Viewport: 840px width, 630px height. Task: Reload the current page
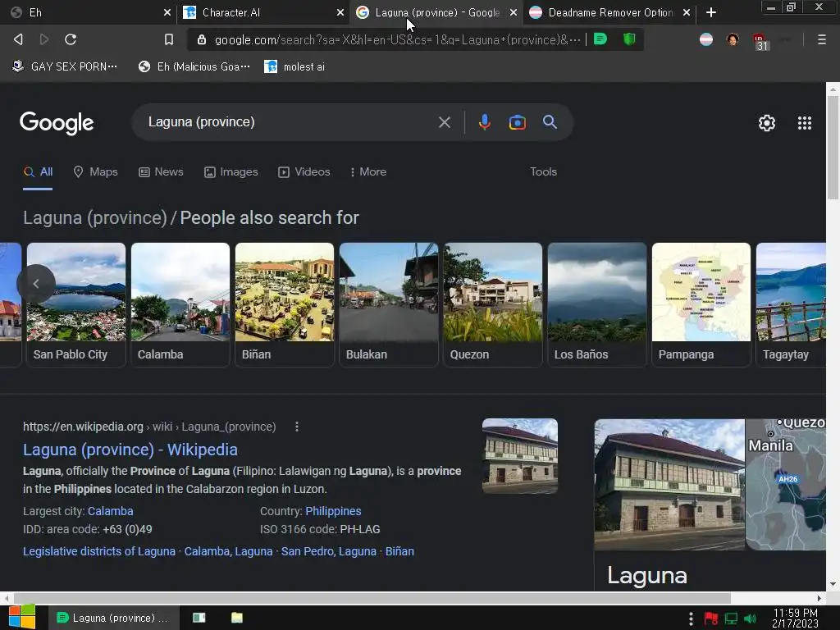71,39
